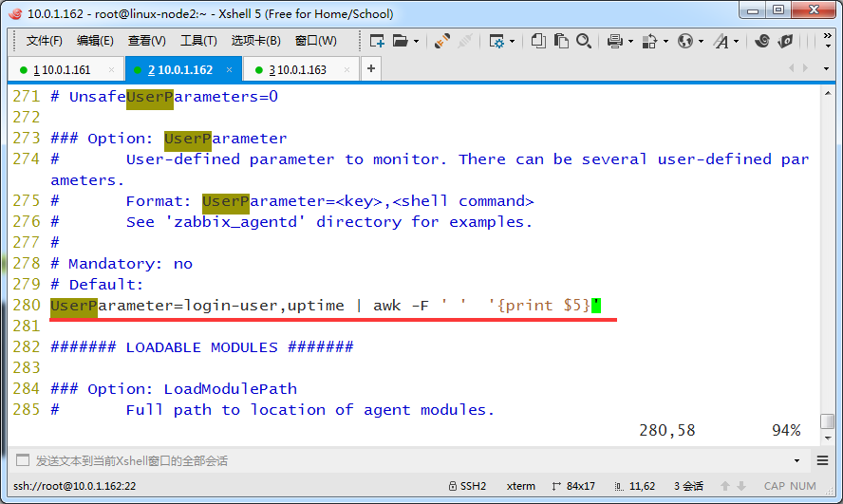This screenshot has height=504, width=843.
Task: Click the compose bar hamburger menu icon
Action: click(822, 460)
